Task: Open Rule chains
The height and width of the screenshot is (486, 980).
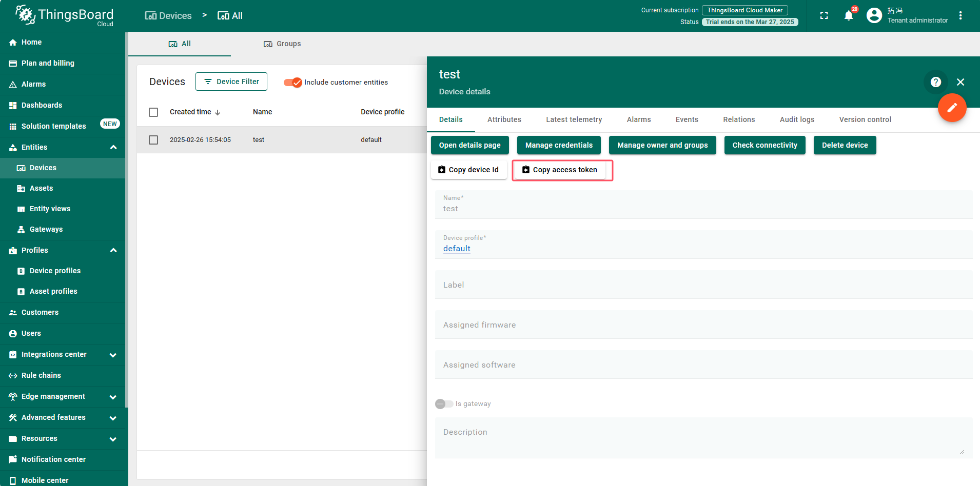Action: click(63, 375)
